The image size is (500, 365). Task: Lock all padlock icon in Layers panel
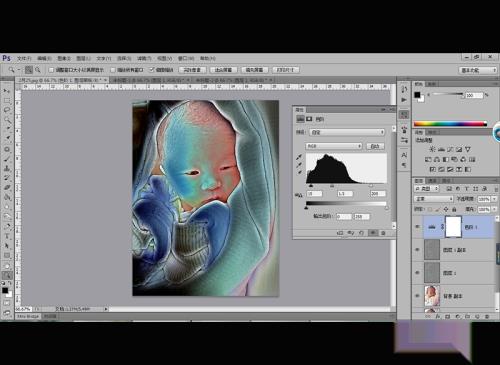454,209
